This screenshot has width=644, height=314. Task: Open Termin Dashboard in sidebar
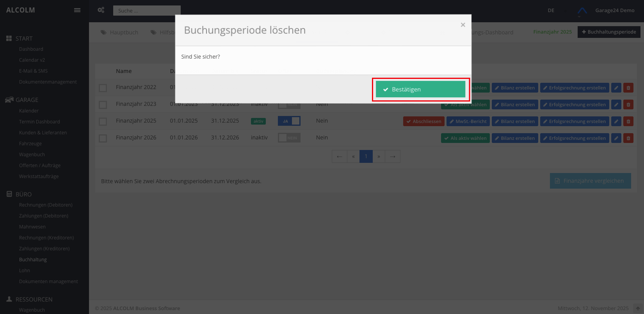pos(39,122)
